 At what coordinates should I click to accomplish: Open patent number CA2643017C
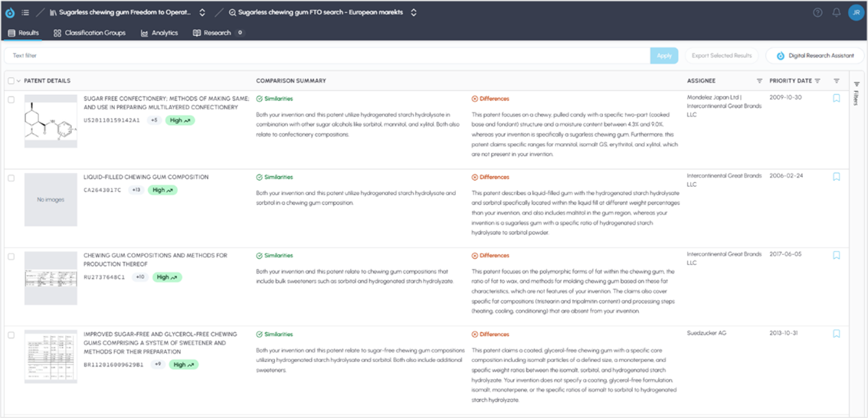click(x=103, y=190)
